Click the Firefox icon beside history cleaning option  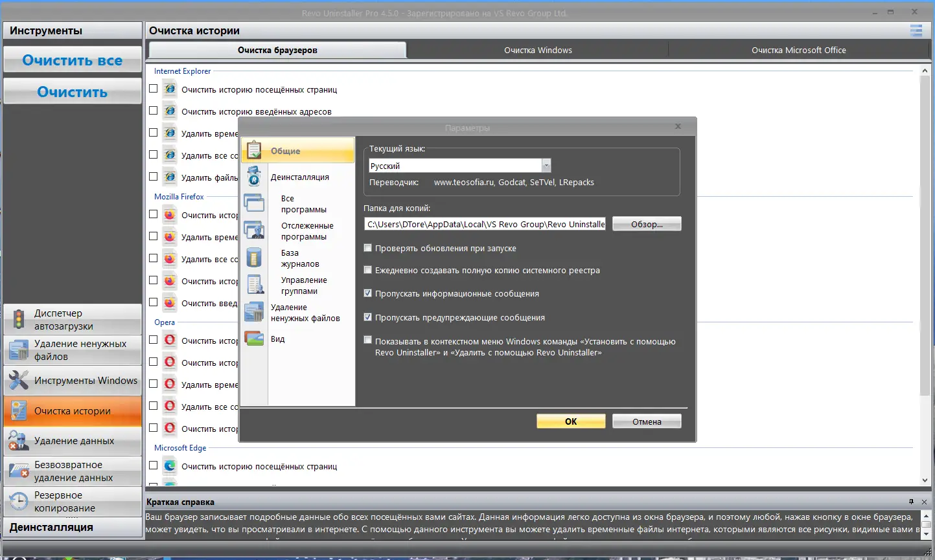tap(168, 214)
